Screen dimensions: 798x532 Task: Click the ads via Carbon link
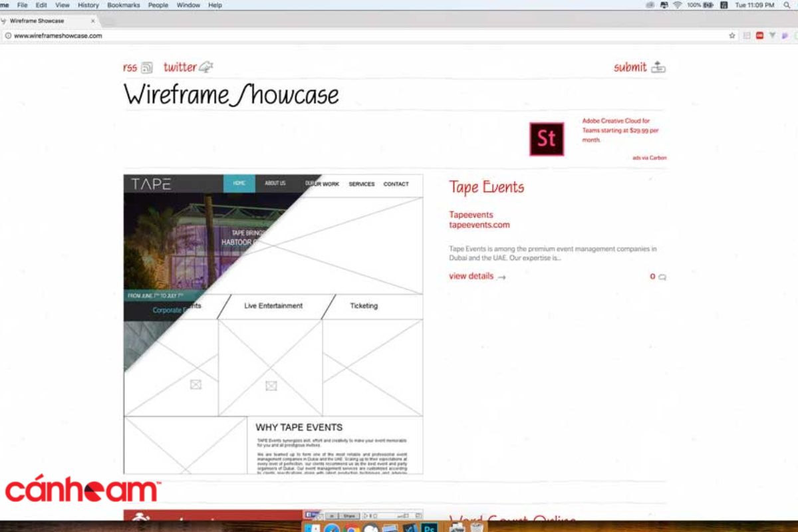(650, 158)
